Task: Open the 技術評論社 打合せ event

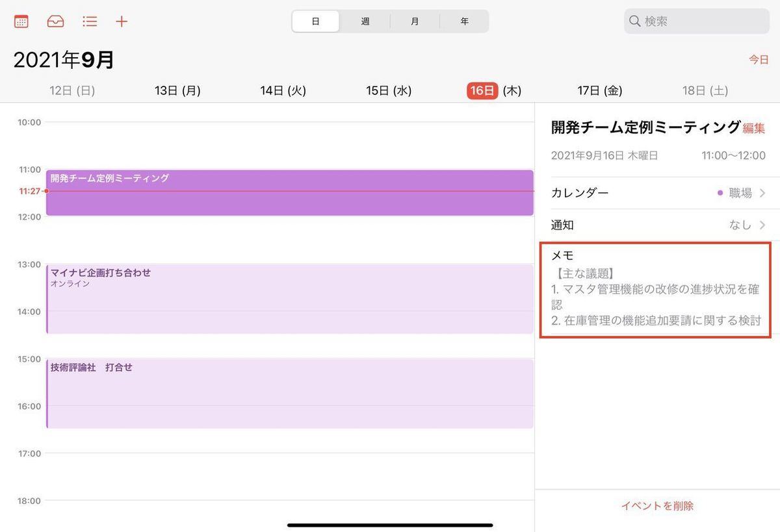Action: pos(290,393)
